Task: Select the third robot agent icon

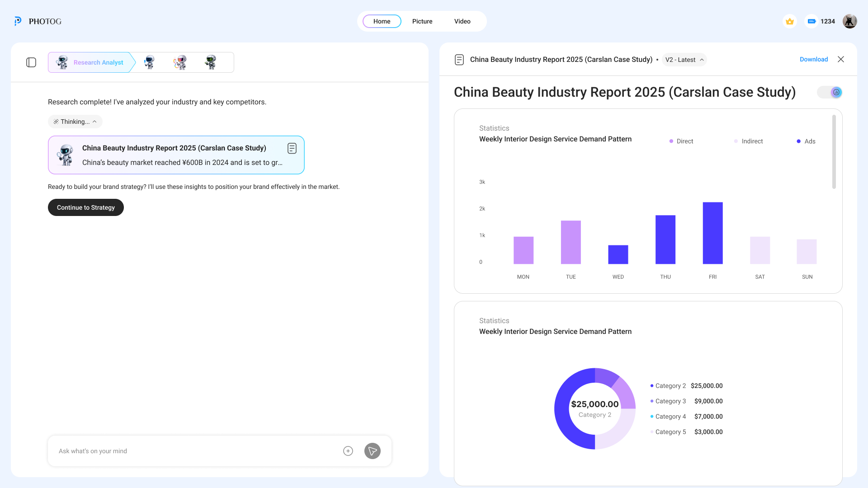Action: 180,62
